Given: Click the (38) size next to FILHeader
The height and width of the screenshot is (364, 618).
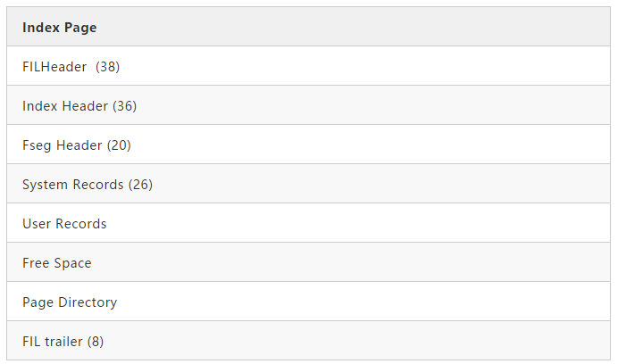Looking at the screenshot, I should pyautogui.click(x=108, y=67).
